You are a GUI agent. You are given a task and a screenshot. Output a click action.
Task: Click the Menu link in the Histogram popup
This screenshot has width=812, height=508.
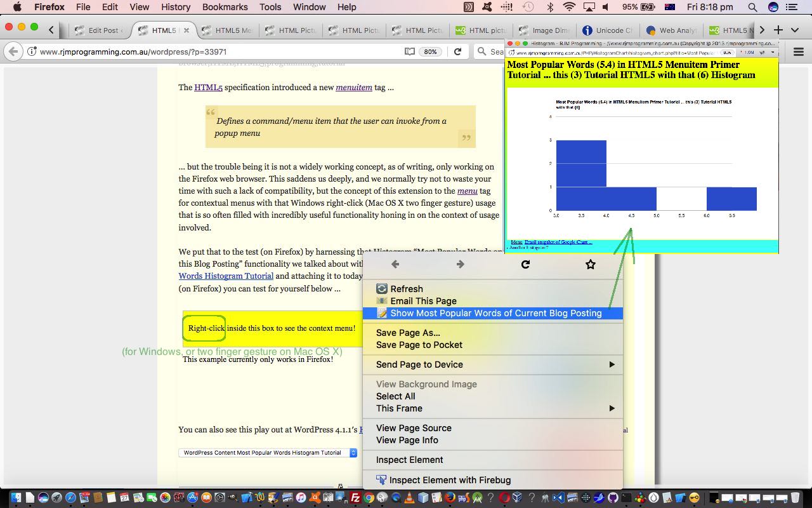click(516, 242)
